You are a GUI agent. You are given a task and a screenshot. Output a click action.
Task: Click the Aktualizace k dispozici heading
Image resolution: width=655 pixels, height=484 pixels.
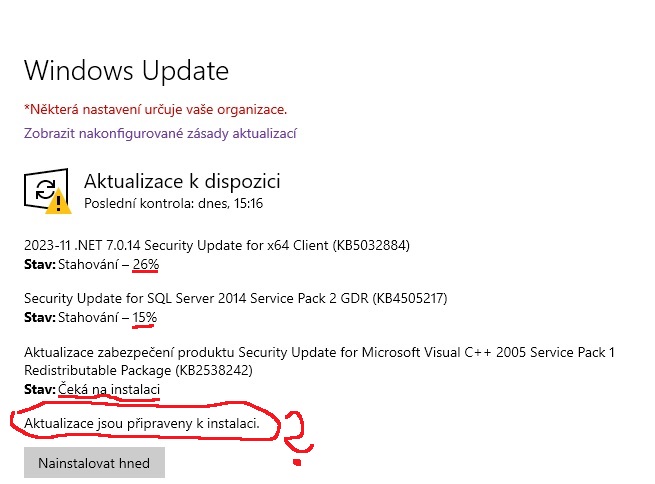click(182, 181)
